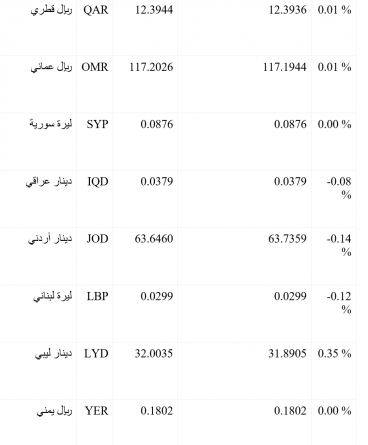The image size is (368, 445).
Task: Click the JOD currency code
Action: (97, 239)
